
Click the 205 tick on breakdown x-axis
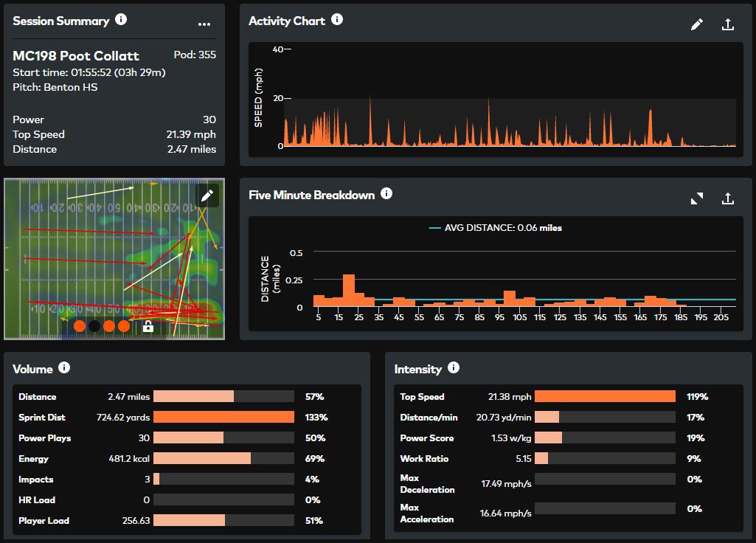(x=721, y=317)
